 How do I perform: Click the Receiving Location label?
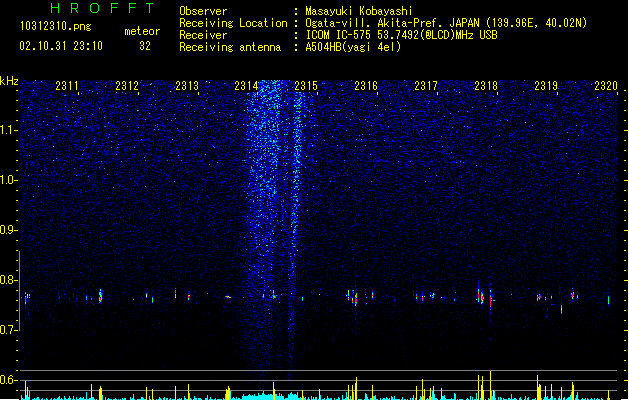tap(233, 23)
